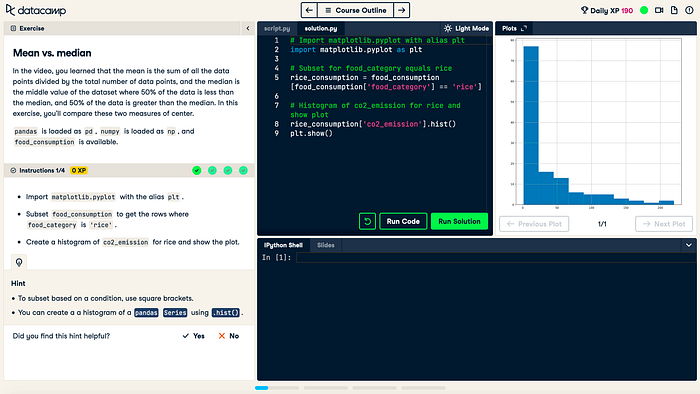
Task: Select first instruction step checkmark
Action: pos(196,170)
